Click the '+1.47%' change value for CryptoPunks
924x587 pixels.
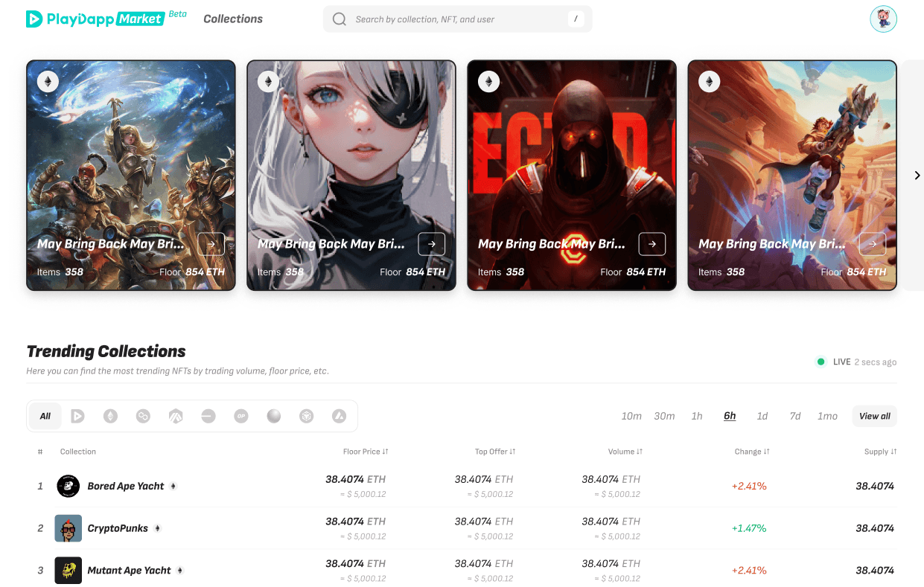(x=749, y=528)
